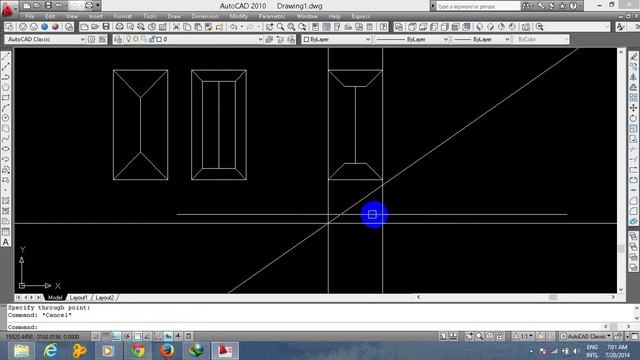Open Workspace Settings gear icon
Viewport: 640px width, 360px height.
pyautogui.click(x=91, y=40)
